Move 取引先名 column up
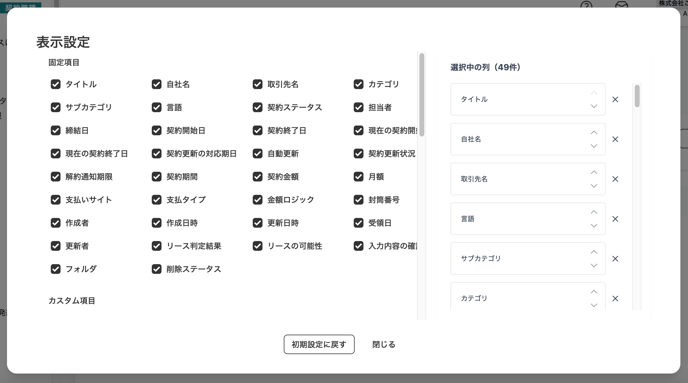688x383 pixels. (x=594, y=172)
